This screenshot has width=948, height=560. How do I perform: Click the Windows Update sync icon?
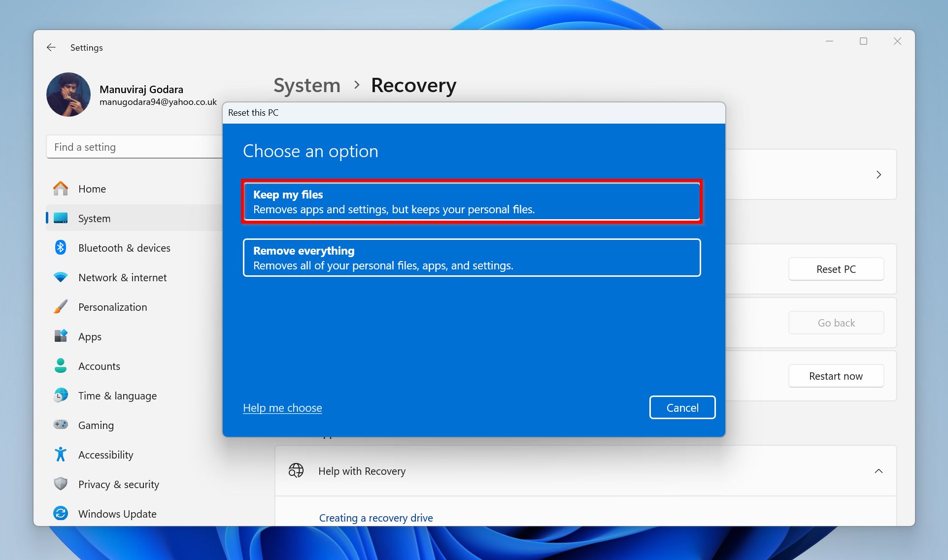[x=61, y=514]
